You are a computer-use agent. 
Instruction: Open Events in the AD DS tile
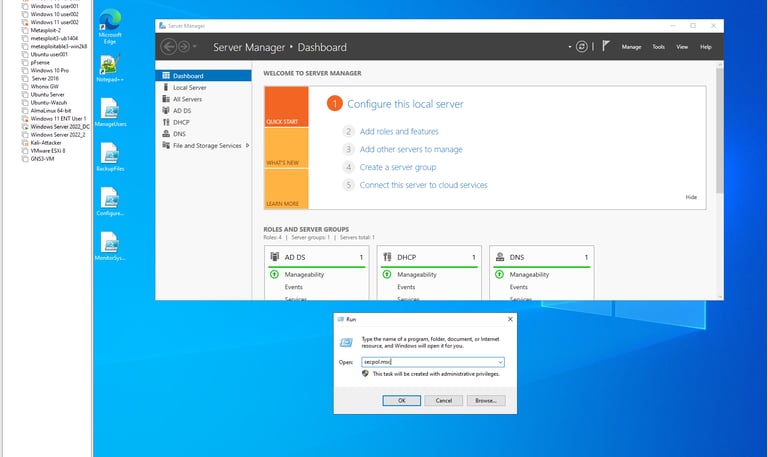293,287
